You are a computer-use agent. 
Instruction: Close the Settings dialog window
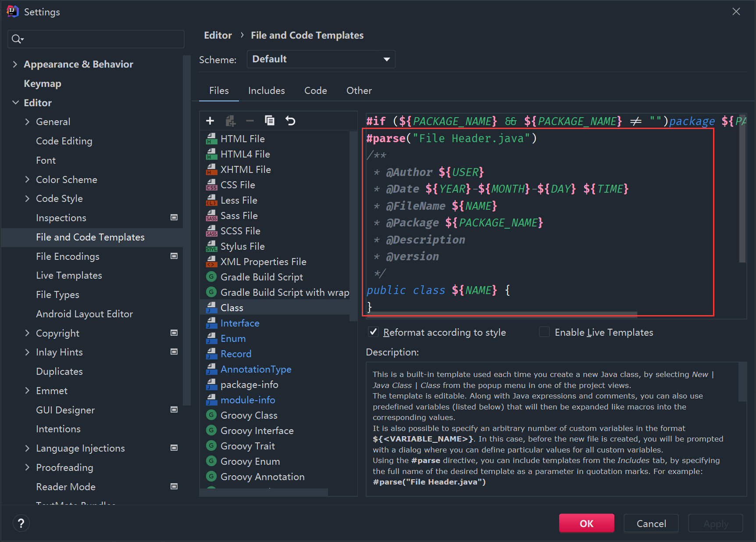tap(736, 11)
